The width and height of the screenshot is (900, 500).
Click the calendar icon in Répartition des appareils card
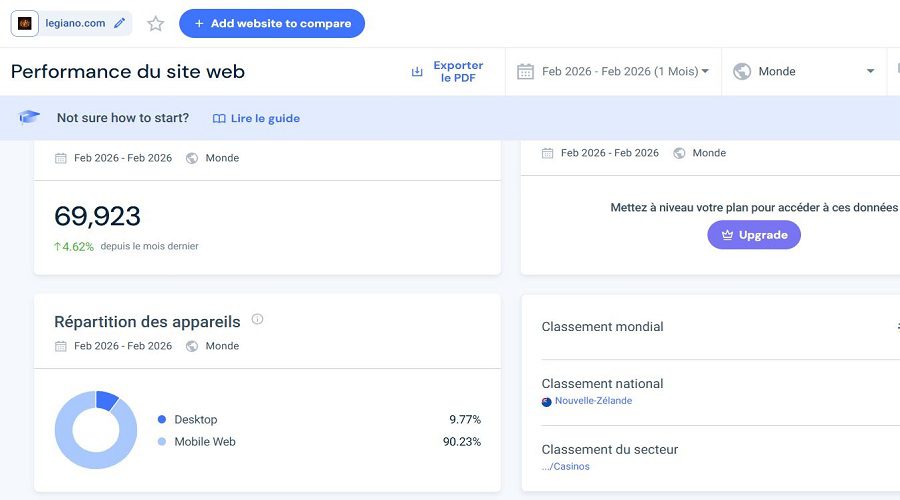[x=60, y=346]
